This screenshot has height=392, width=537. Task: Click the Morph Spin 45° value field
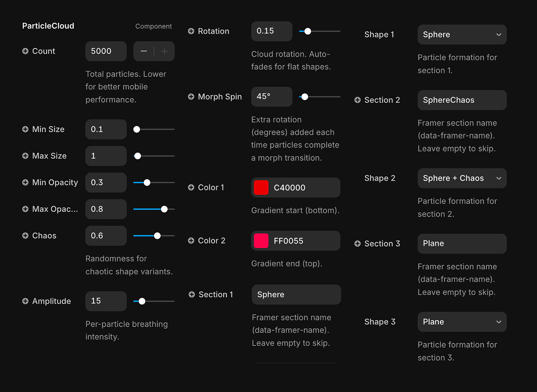pos(272,97)
